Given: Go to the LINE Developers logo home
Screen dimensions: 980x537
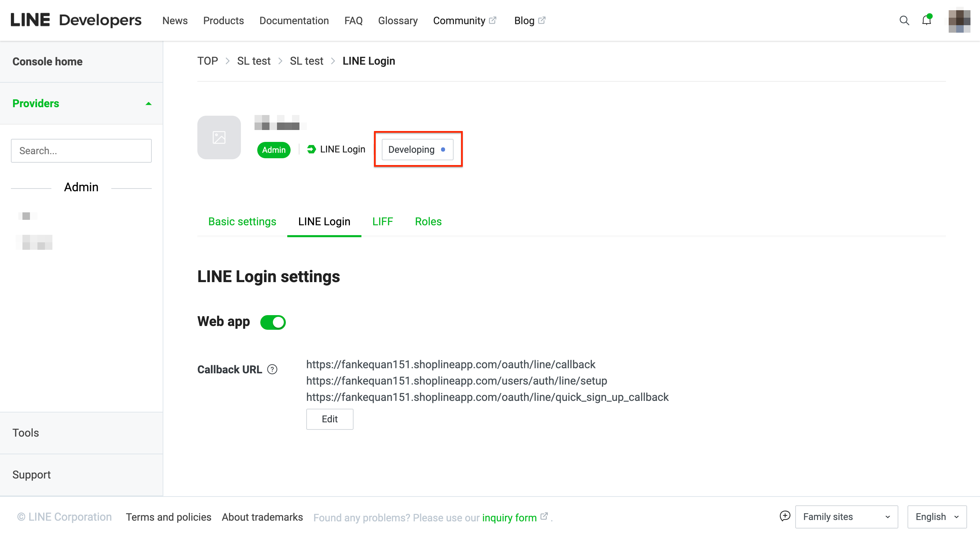Looking at the screenshot, I should tap(76, 20).
